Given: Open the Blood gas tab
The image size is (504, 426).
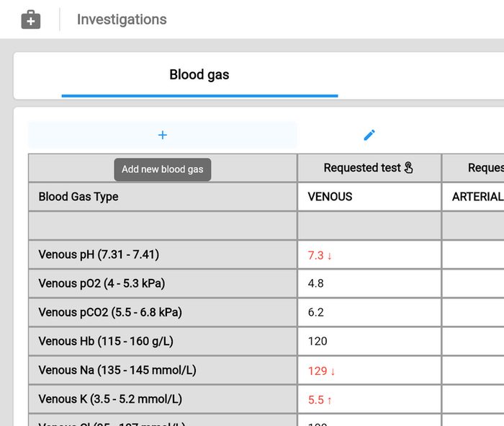Looking at the screenshot, I should click(199, 75).
